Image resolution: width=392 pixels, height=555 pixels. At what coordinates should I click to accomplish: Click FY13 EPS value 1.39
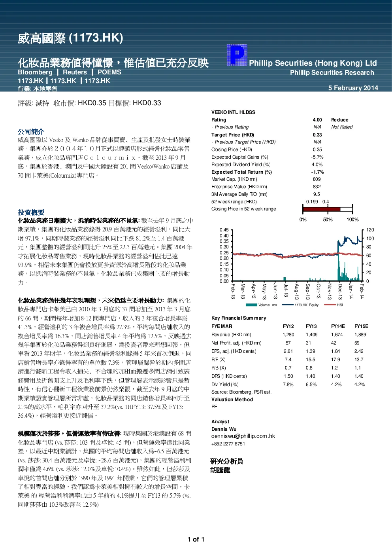[311, 351]
